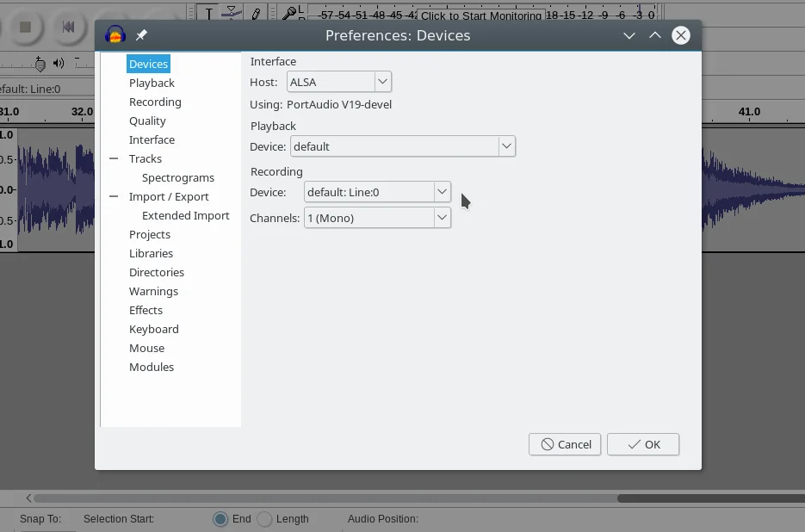
Task: Click OK to apply preferences
Action: (643, 444)
